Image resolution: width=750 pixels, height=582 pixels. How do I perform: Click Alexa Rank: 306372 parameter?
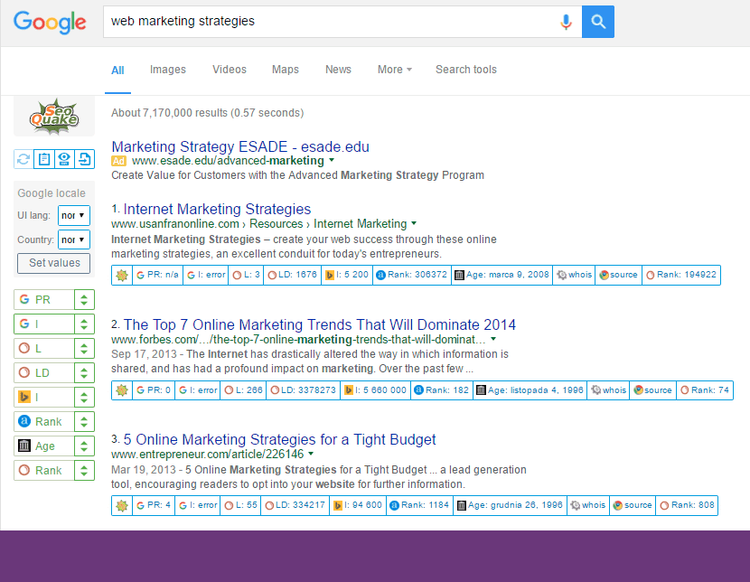(x=412, y=275)
